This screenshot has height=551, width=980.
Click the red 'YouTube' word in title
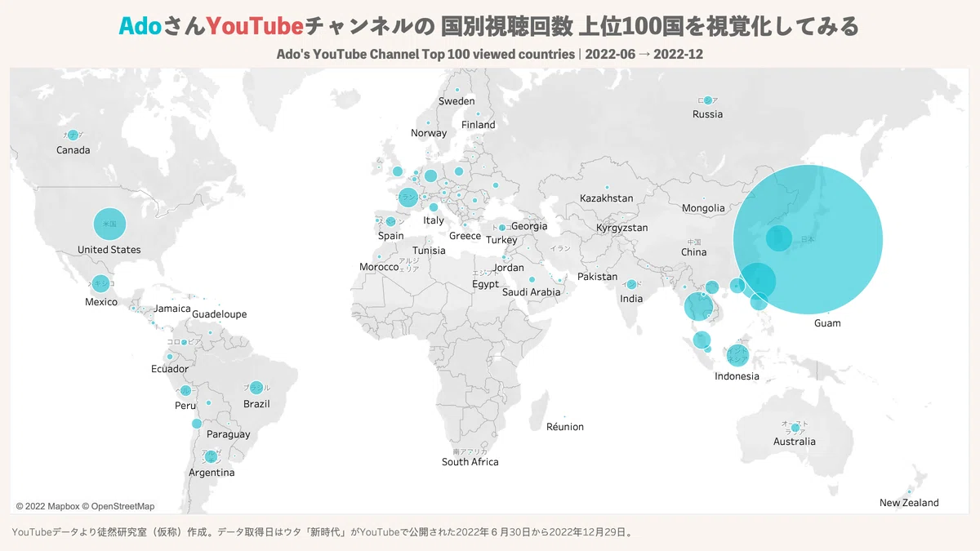255,26
